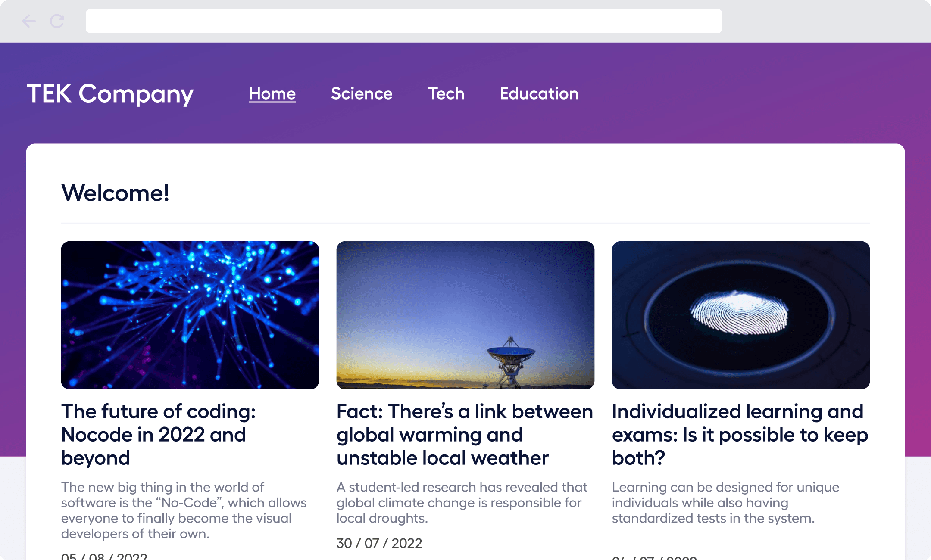The width and height of the screenshot is (931, 560).
Task: Select the Home navigation link
Action: (x=272, y=94)
